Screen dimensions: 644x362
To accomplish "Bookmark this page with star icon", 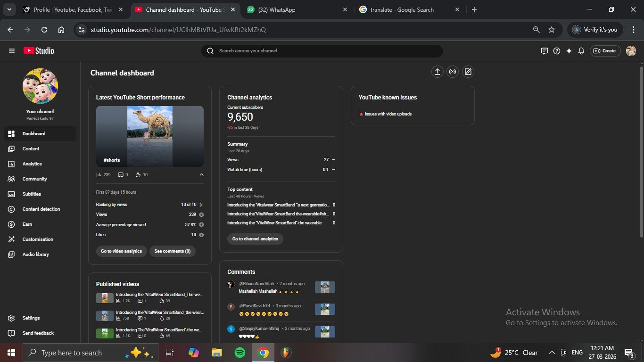I will click(x=552, y=30).
